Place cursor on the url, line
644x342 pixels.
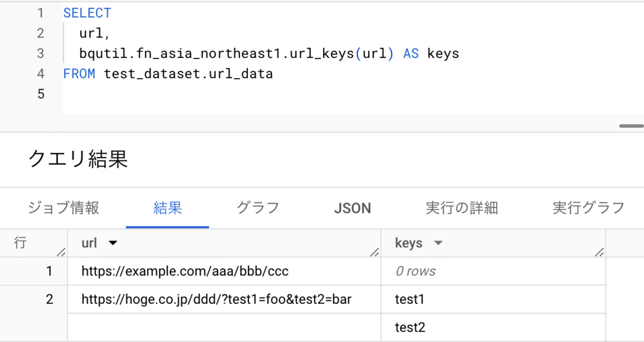click(x=94, y=33)
